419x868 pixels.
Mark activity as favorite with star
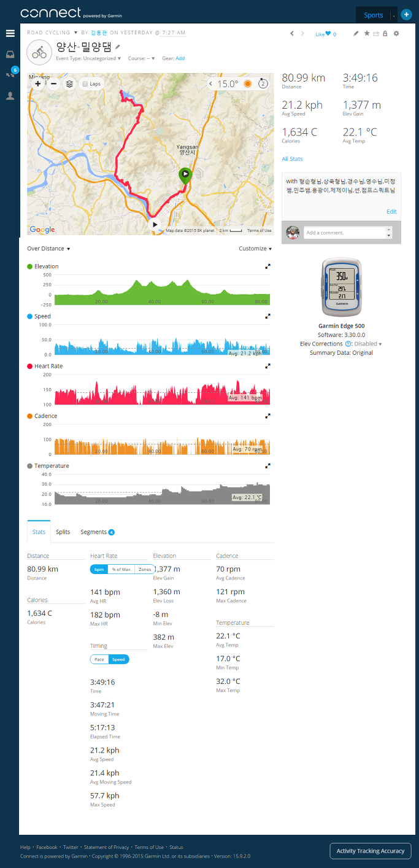point(366,34)
